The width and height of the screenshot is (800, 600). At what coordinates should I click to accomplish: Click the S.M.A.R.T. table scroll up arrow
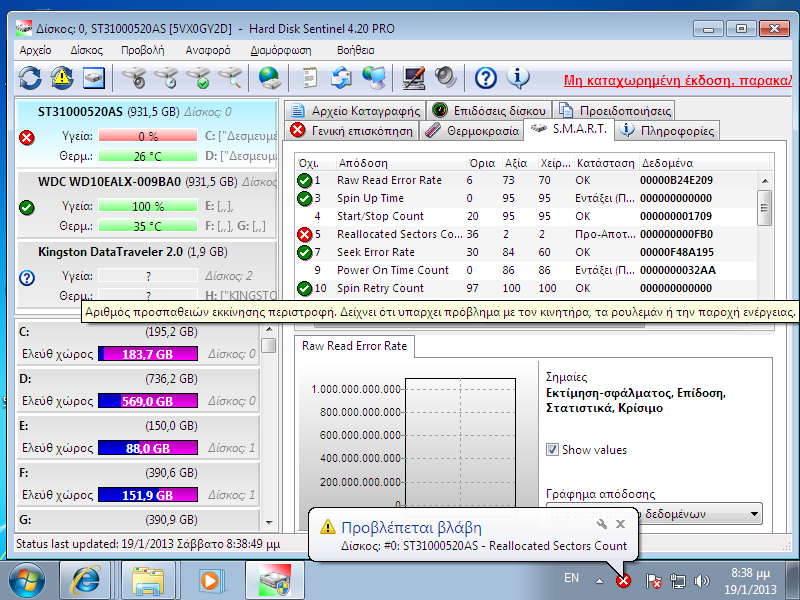point(765,181)
